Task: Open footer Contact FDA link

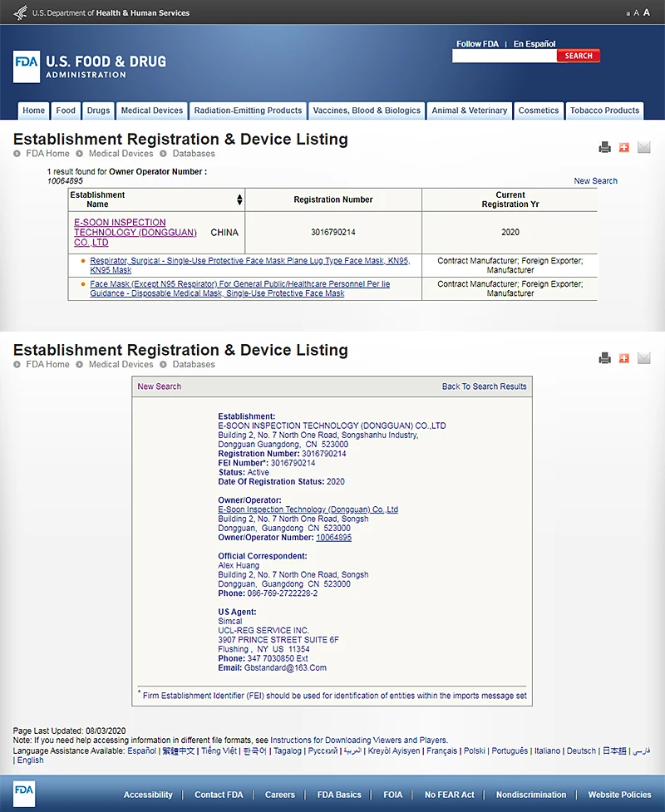Action: (x=219, y=795)
